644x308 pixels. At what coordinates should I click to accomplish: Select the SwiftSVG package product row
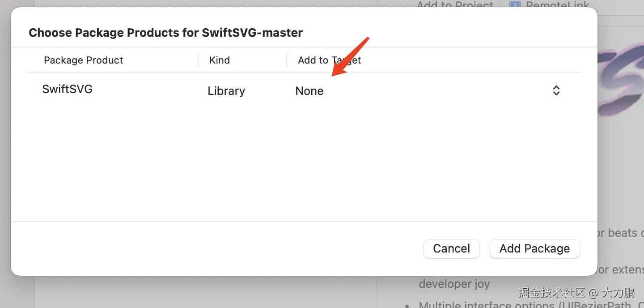(x=68, y=89)
